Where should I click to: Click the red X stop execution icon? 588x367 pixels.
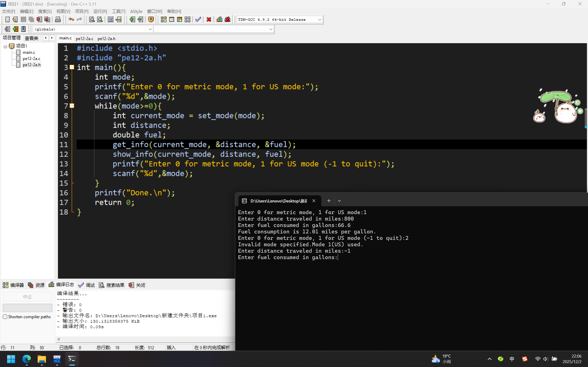coord(209,20)
